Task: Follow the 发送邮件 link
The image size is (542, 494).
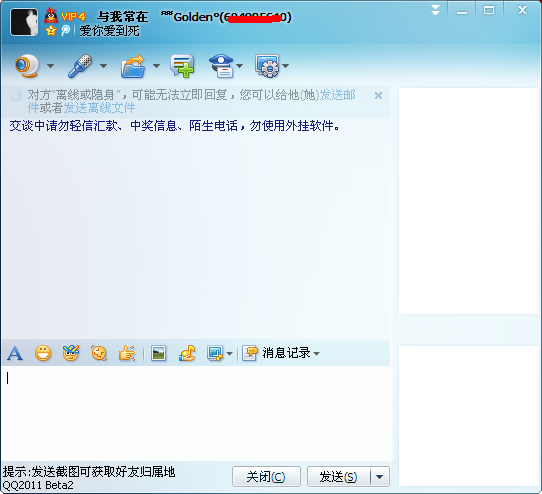Action: tap(337, 95)
